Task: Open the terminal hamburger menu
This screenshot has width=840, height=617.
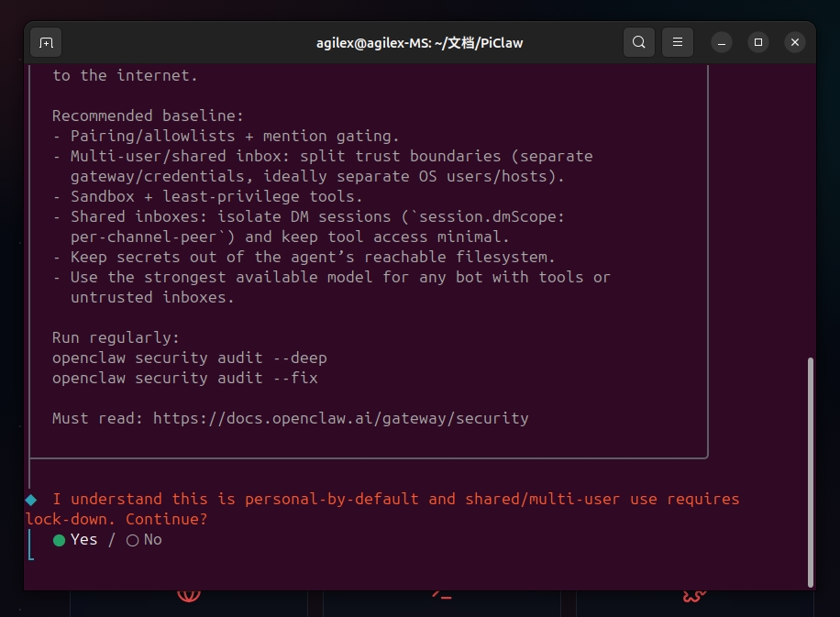Action: click(678, 42)
